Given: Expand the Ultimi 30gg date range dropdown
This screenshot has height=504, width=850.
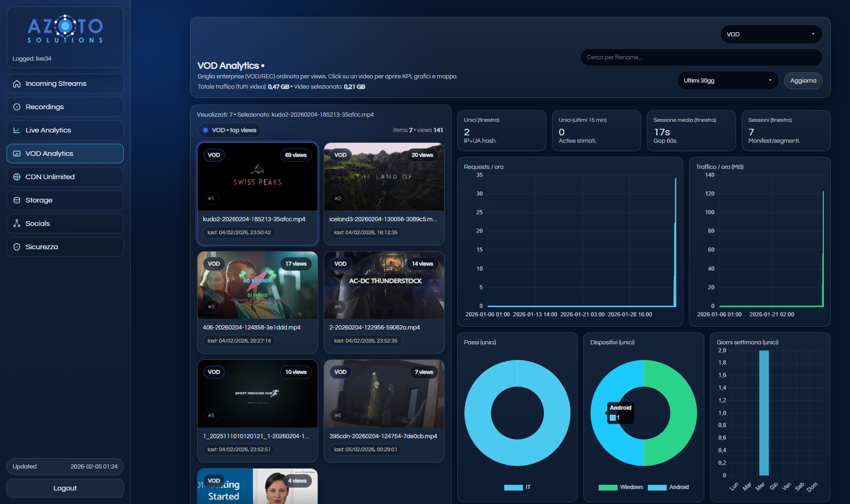Looking at the screenshot, I should click(727, 80).
